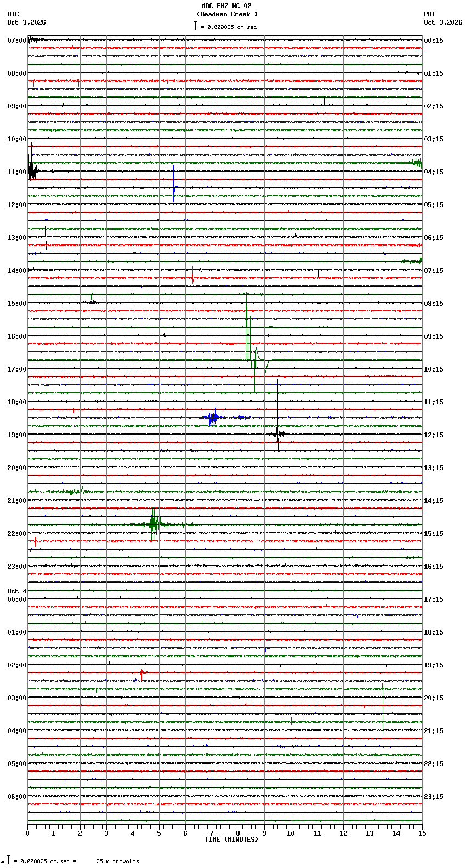The height and width of the screenshot is (868, 466).
Task: Click the 23:00 UTC time label
Action: coord(17,567)
